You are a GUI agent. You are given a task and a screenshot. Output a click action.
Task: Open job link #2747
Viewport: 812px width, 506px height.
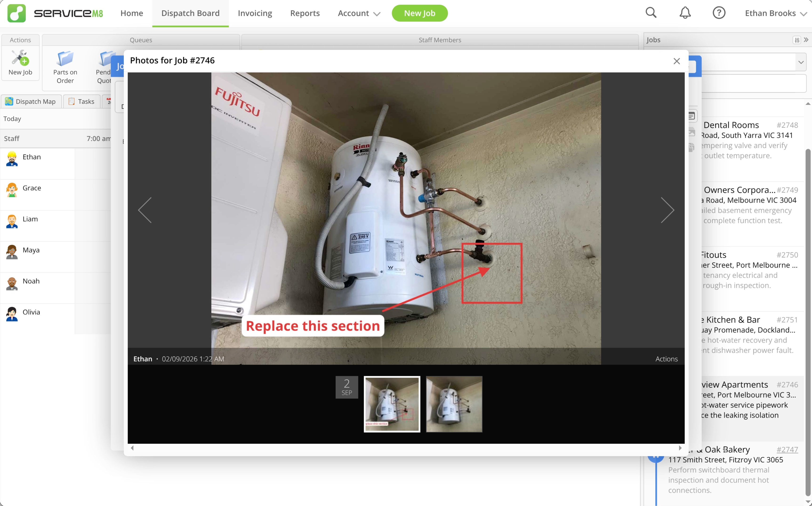click(787, 449)
